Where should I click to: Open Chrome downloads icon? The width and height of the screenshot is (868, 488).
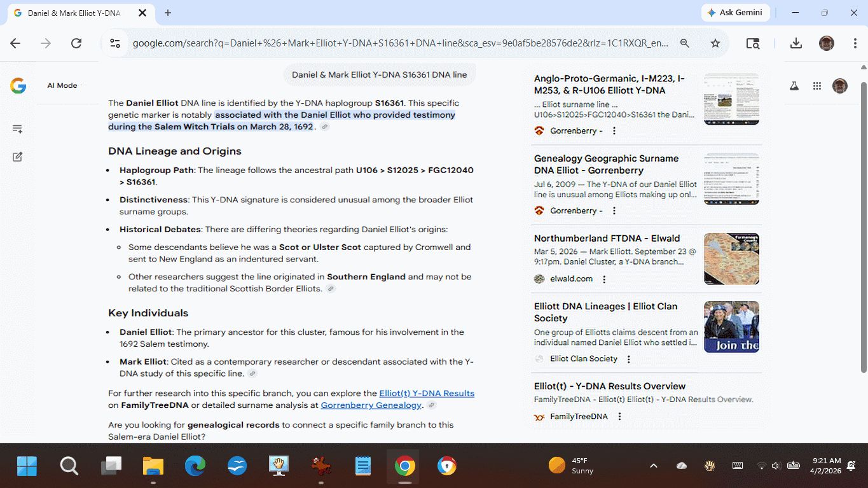click(x=796, y=43)
